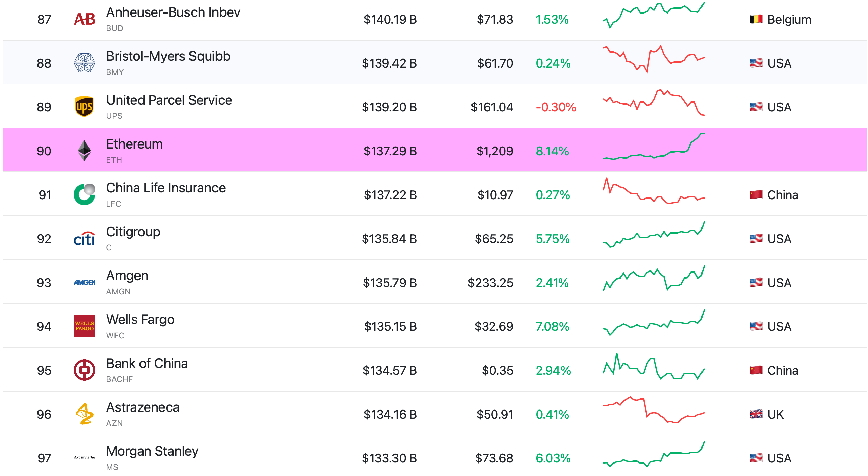Click the USA flag in Bristol-Myers Squibb row
The width and height of the screenshot is (868, 476).
756,63
